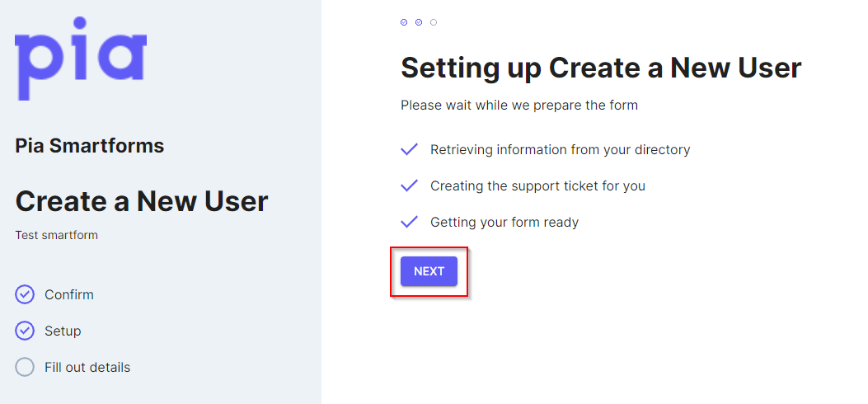Select the third unfilled progress dot

point(434,22)
